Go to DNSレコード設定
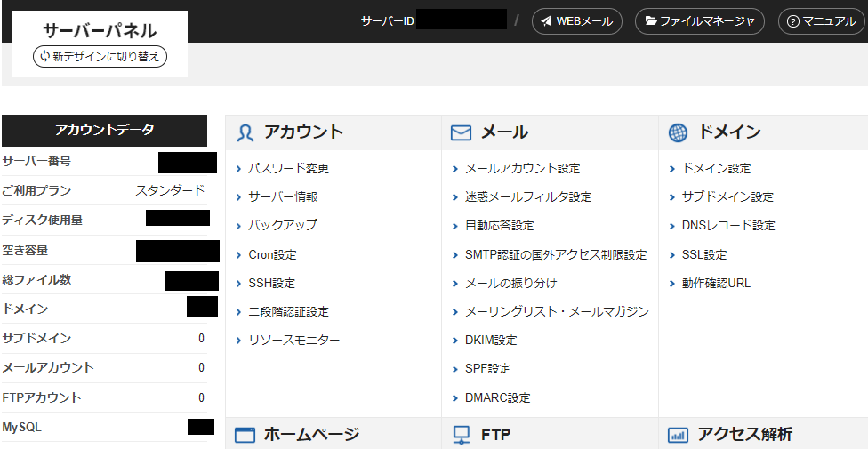The width and height of the screenshot is (868, 449). pos(727,225)
